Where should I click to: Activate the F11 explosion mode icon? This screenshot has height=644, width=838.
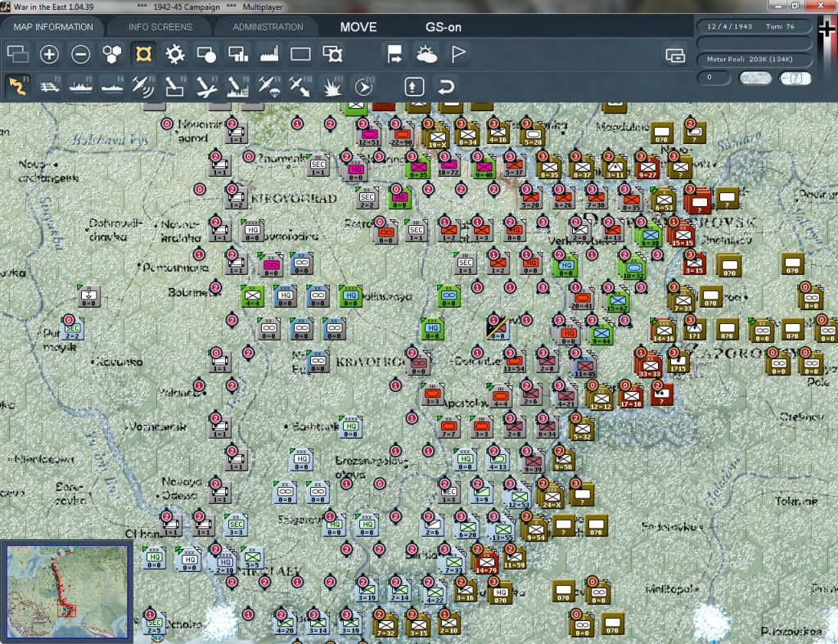[x=332, y=87]
